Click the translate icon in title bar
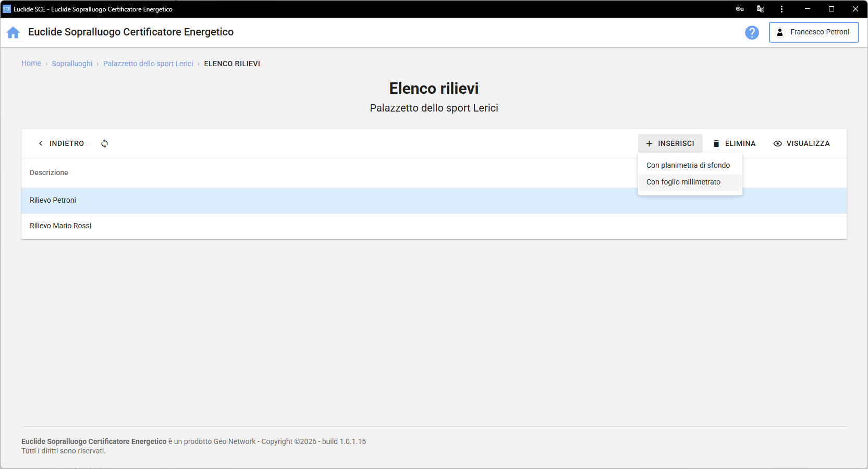This screenshot has width=868, height=469. [760, 9]
